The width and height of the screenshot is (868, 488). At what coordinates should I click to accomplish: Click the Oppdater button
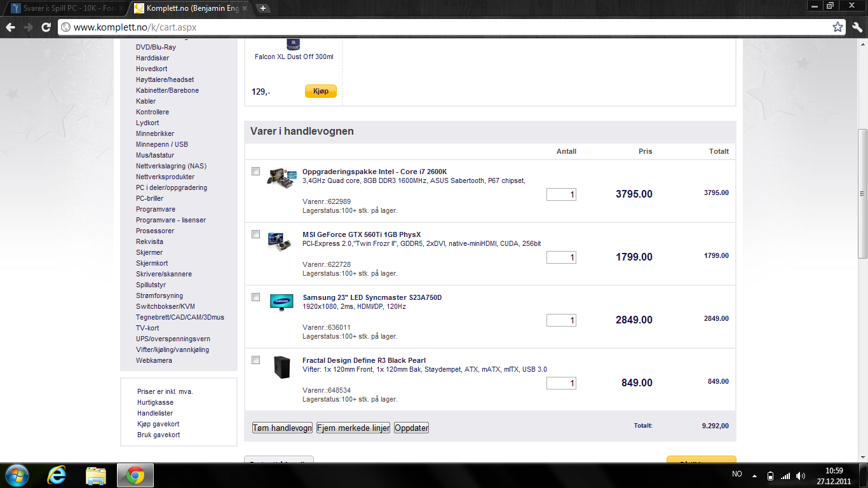pyautogui.click(x=412, y=428)
